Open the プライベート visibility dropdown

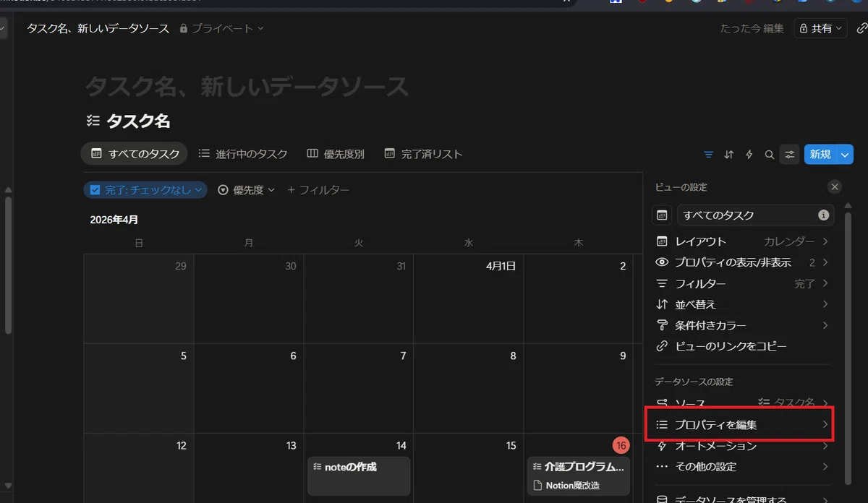221,28
